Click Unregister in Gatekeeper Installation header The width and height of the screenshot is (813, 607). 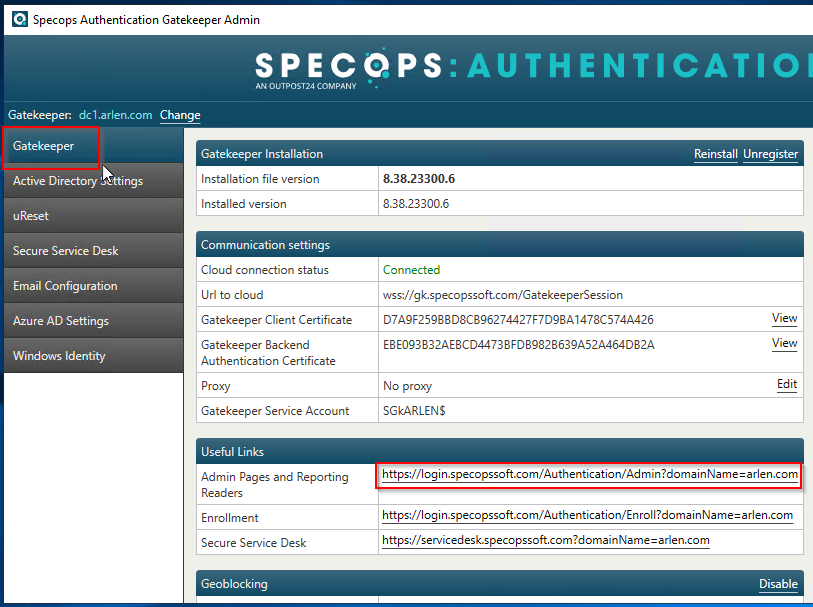[x=770, y=154]
